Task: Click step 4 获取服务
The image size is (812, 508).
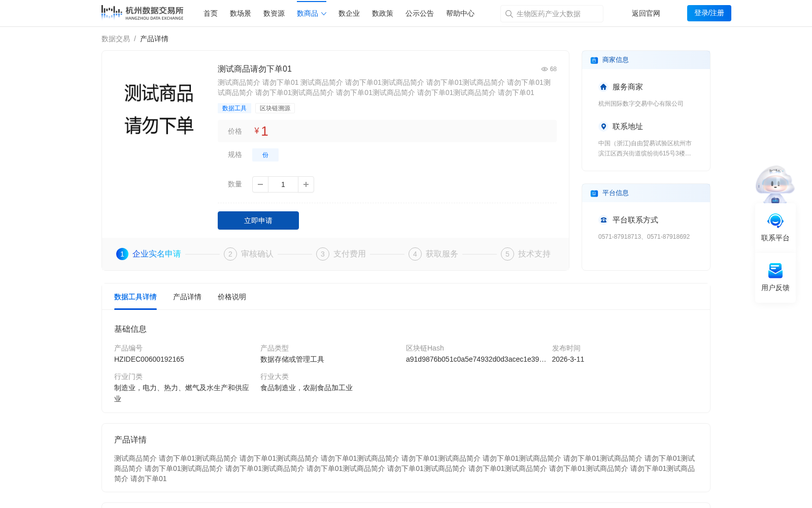Action: [x=433, y=254]
